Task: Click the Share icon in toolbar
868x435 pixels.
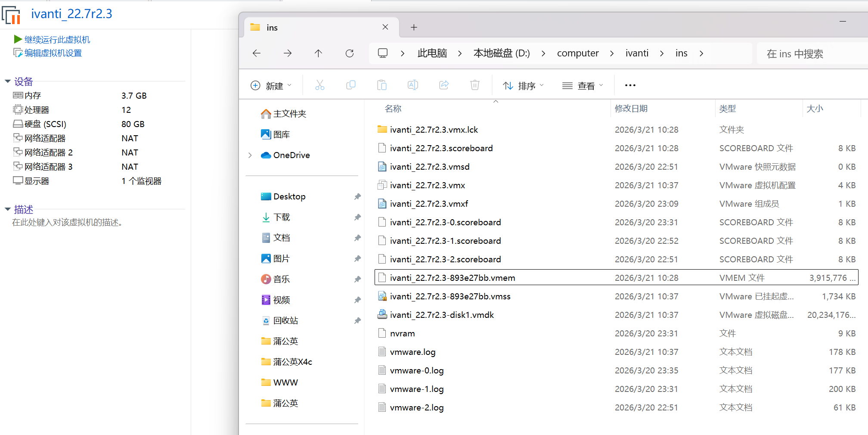Action: 444,85
